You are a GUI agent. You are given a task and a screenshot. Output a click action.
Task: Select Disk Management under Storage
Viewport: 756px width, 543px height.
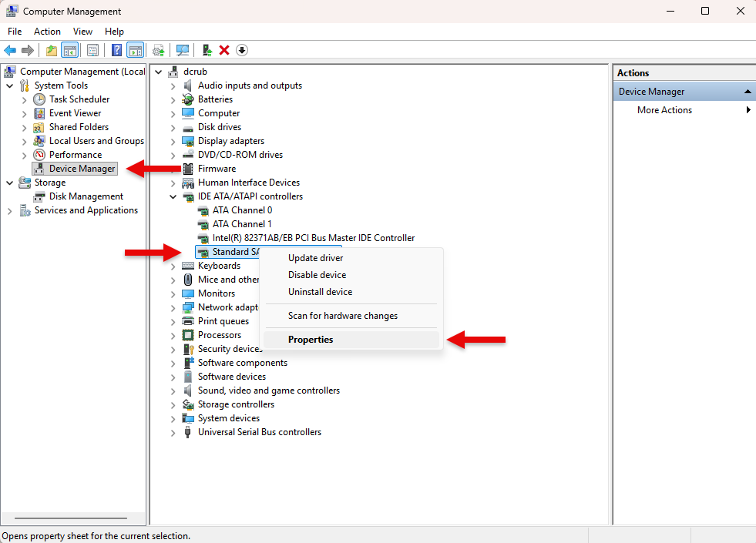[x=86, y=196]
